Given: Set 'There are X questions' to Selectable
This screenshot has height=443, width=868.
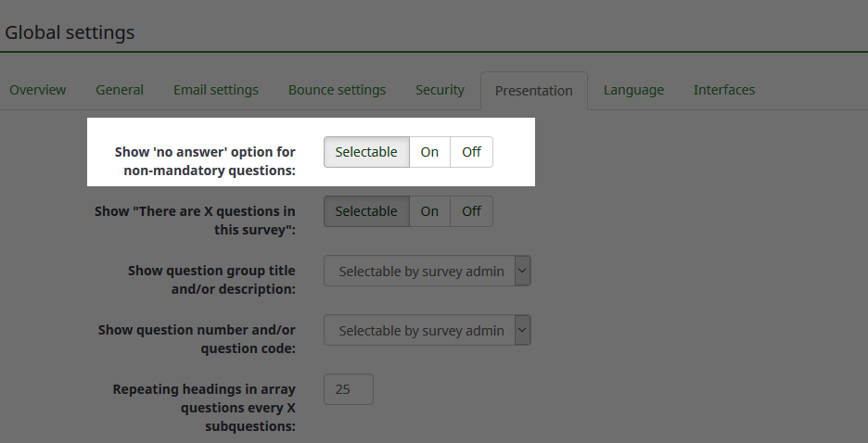Looking at the screenshot, I should pos(366,211).
